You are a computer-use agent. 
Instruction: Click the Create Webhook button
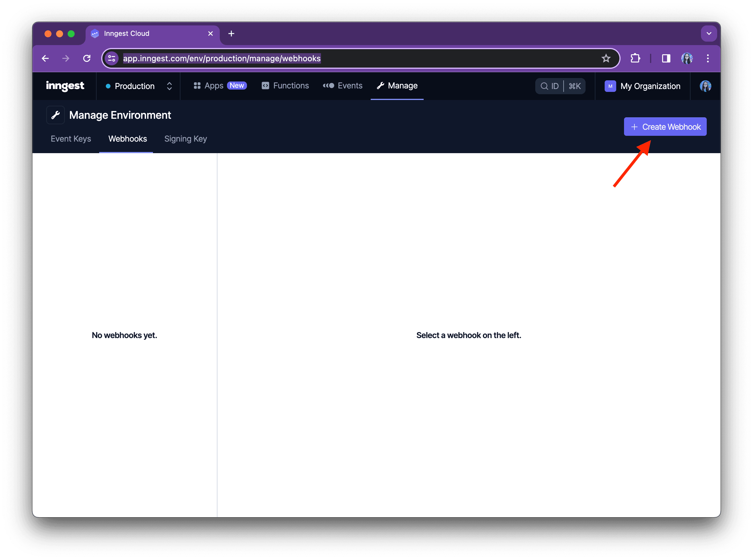tap(665, 127)
